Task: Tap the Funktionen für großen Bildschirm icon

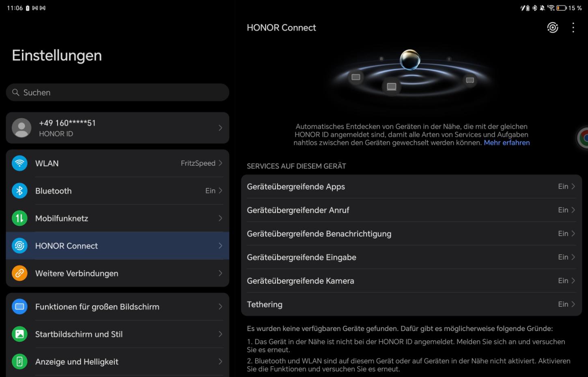Action: coord(19,307)
